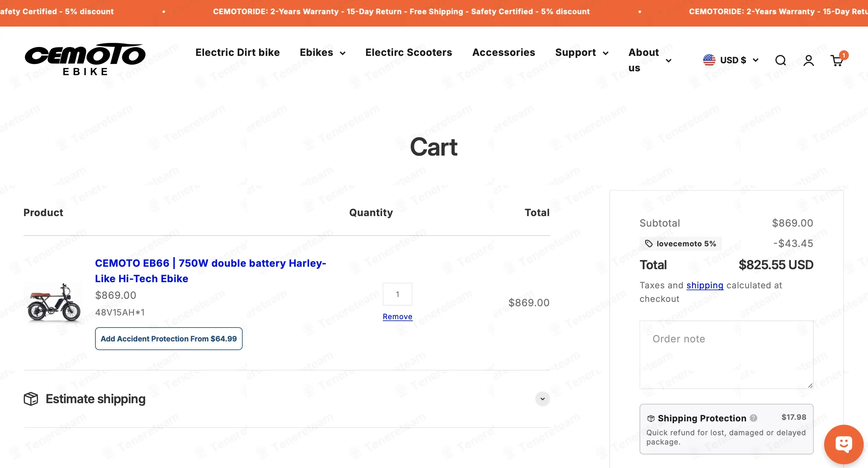Expand the Estimate shipping chevron
Viewport: 868px width, 468px height.
pyautogui.click(x=543, y=399)
